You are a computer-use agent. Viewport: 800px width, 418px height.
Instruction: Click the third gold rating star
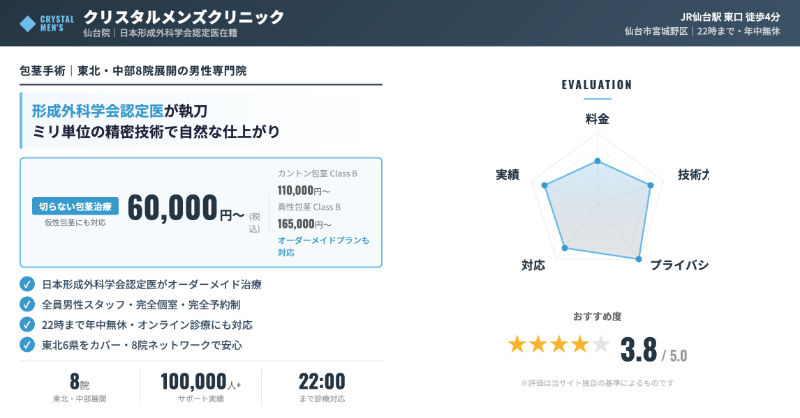click(559, 345)
